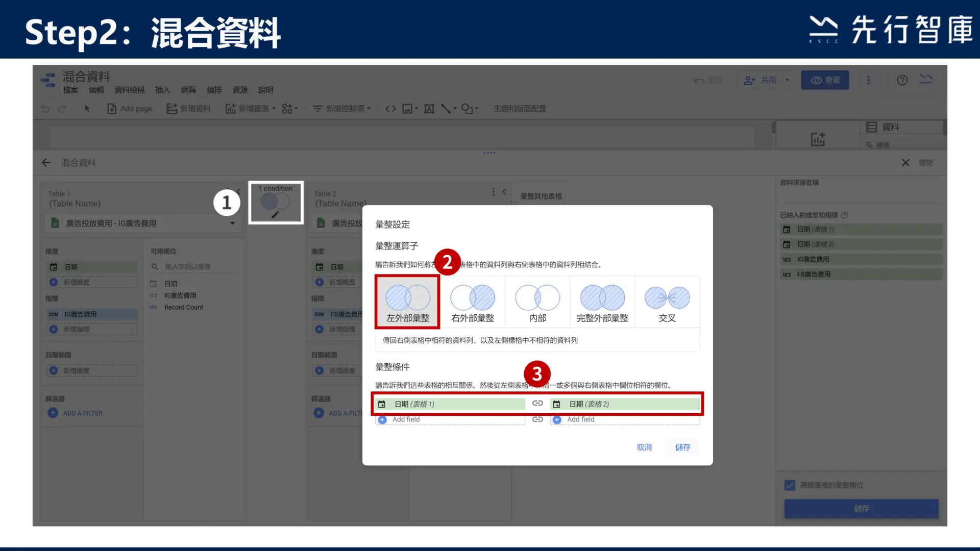Click the text box icon
Image resolution: width=980 pixels, height=551 pixels.
tap(429, 109)
